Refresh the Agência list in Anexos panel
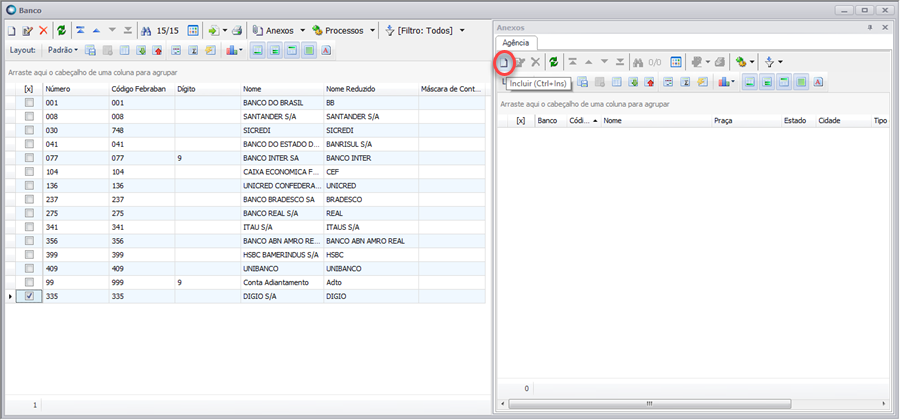Image resolution: width=900 pixels, height=420 pixels. [x=553, y=62]
